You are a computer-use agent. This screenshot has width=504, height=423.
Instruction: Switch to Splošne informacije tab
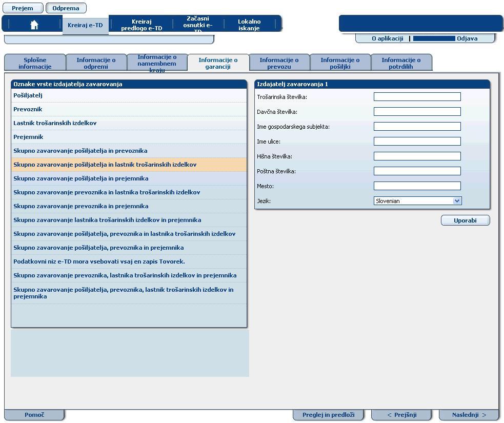click(x=35, y=63)
